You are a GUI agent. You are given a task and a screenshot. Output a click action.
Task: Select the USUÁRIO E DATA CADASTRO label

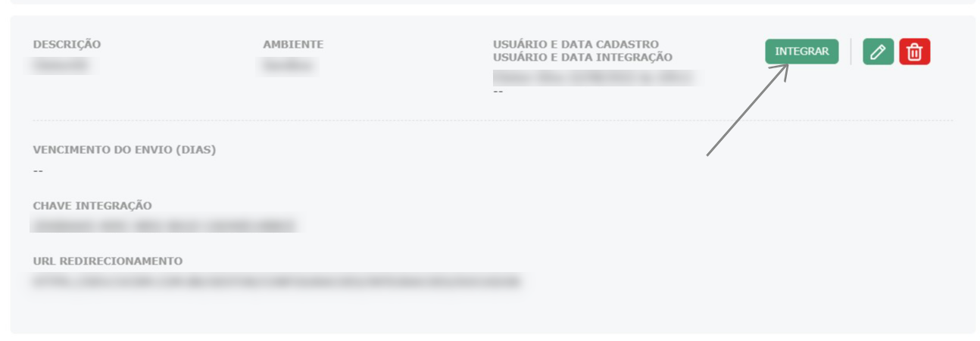click(576, 45)
